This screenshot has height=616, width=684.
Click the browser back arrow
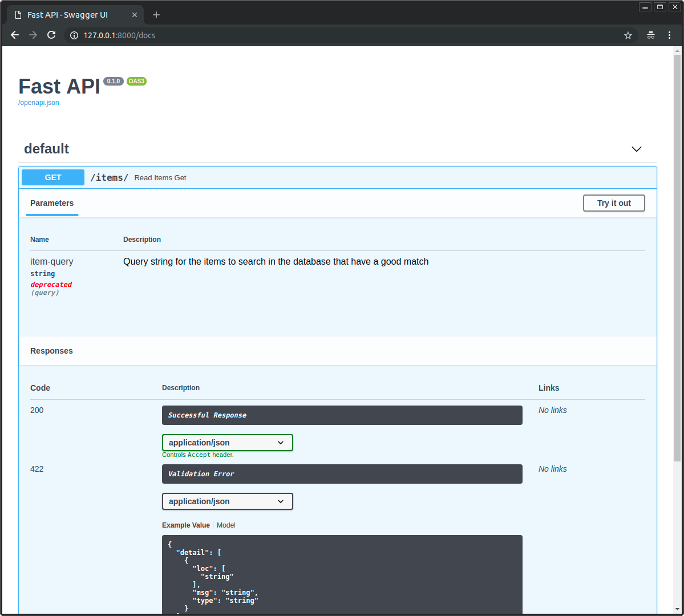point(15,35)
